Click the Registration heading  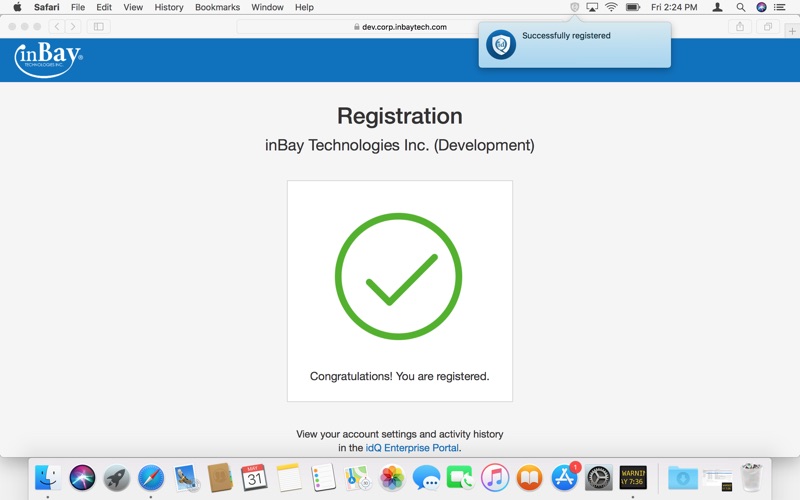click(x=399, y=116)
